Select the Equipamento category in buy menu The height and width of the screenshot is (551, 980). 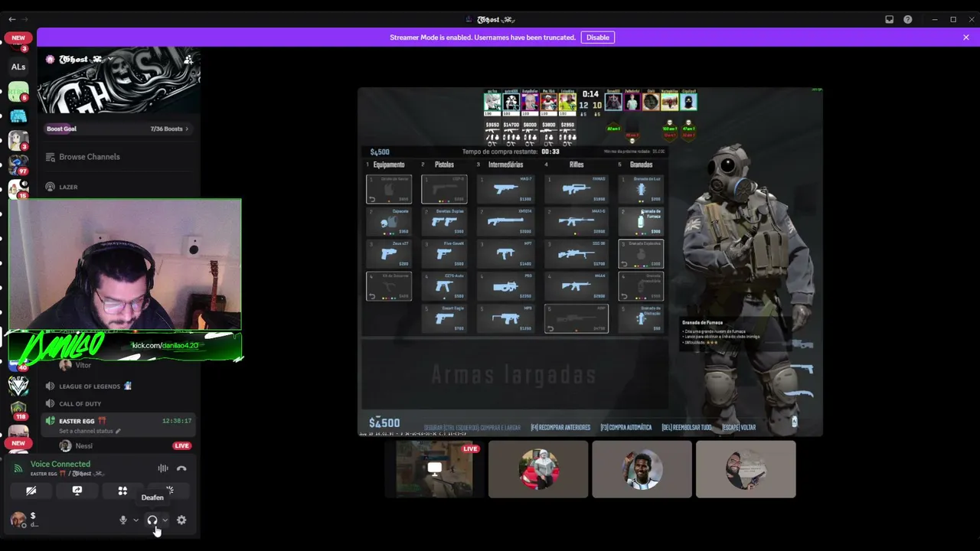tap(389, 165)
